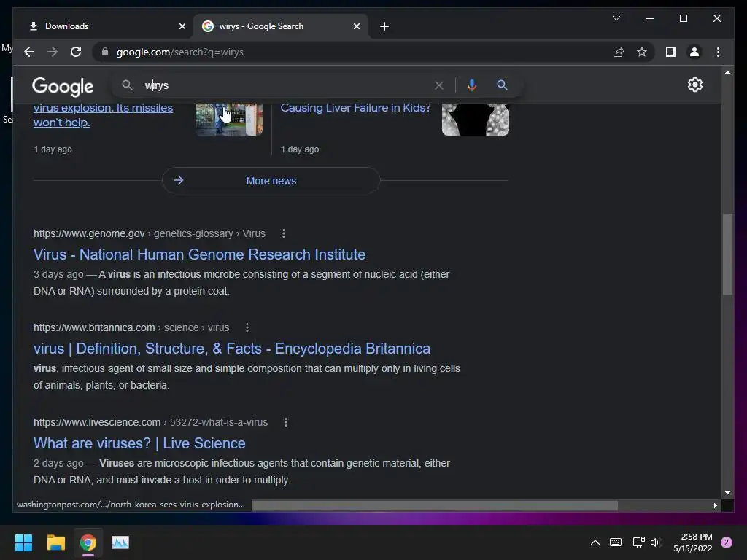Viewport: 747px width, 560px height.
Task: Click the North Korea news thumbnail
Action: click(229, 120)
